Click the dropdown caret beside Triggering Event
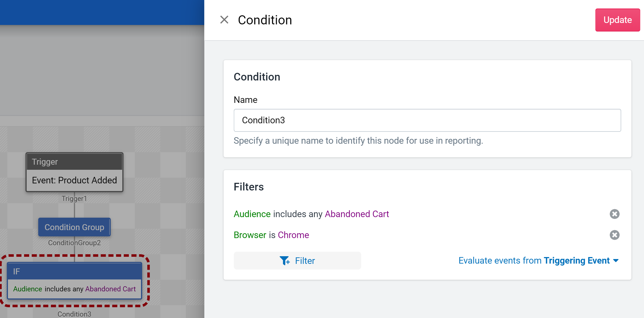This screenshot has height=318, width=644. click(616, 261)
